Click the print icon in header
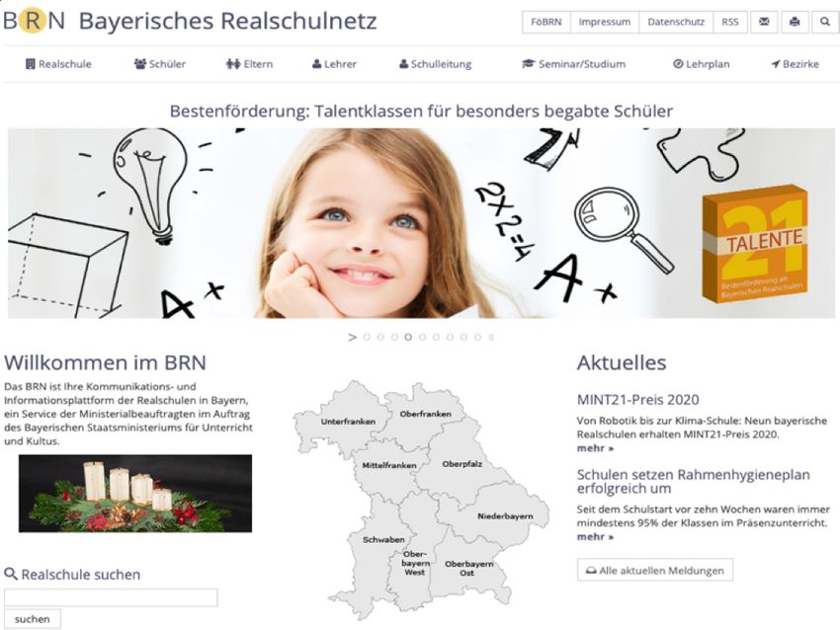 795,22
